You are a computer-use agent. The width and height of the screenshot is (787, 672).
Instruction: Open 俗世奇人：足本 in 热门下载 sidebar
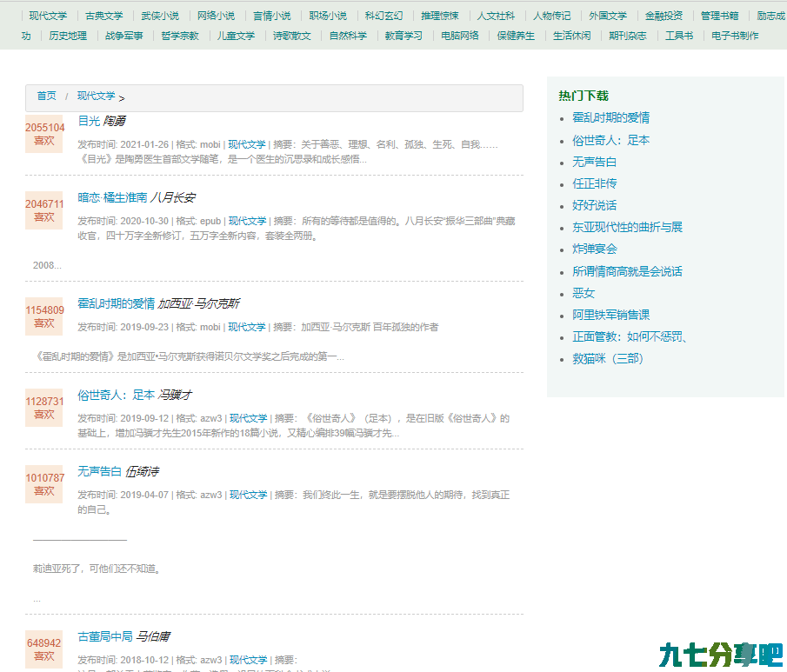(610, 140)
